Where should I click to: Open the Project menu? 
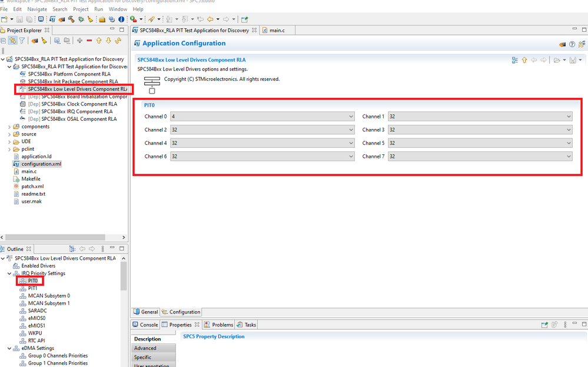point(81,9)
